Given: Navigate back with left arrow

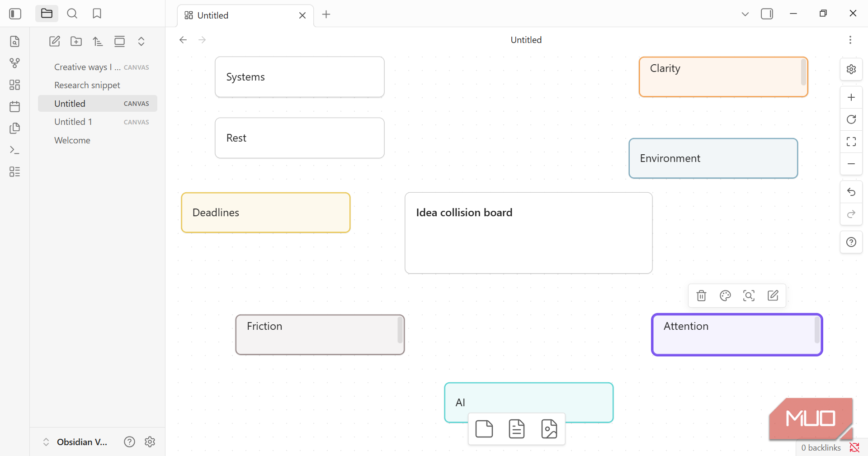Looking at the screenshot, I should point(183,40).
